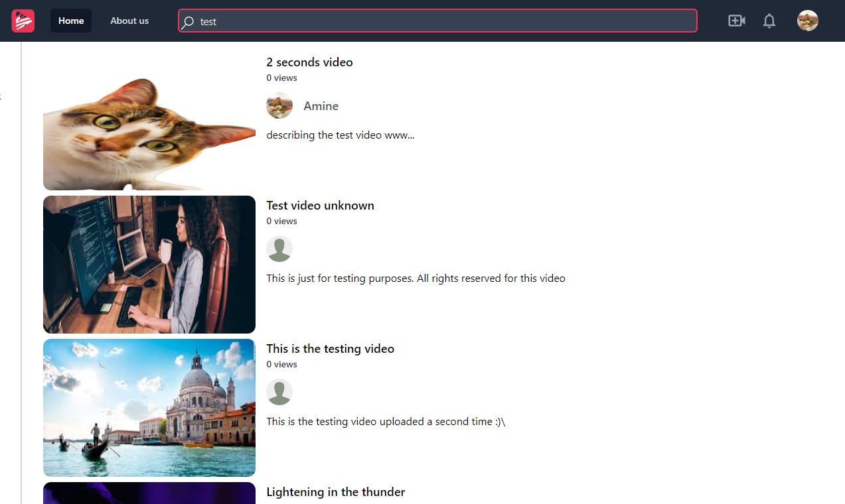
Task: Open the upload video camera icon
Action: 737,21
